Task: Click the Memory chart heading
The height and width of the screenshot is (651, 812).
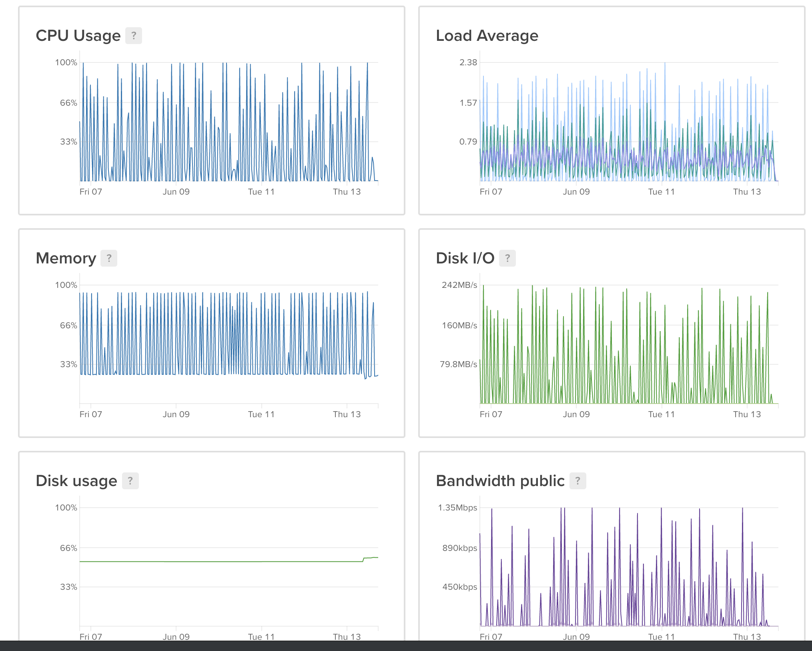Action: point(66,258)
